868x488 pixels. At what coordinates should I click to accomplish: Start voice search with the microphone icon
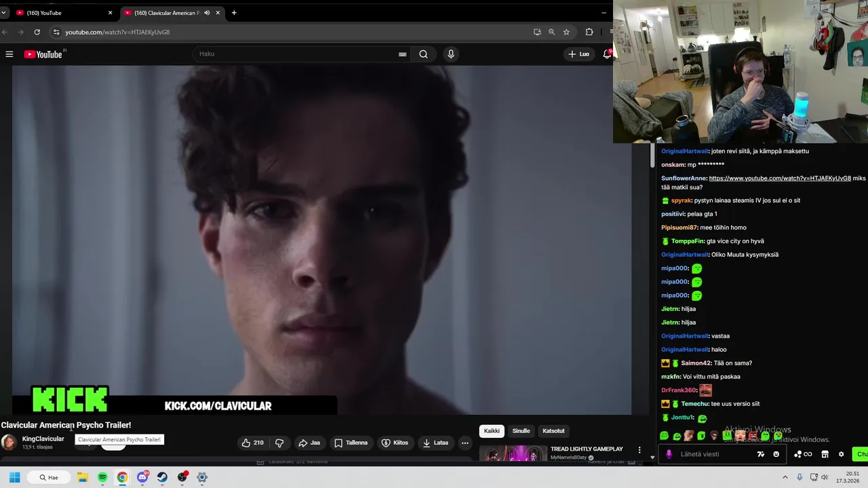point(451,54)
